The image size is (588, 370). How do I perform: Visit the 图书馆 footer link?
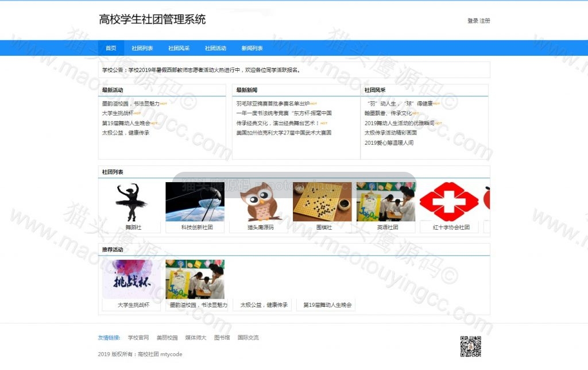click(222, 338)
